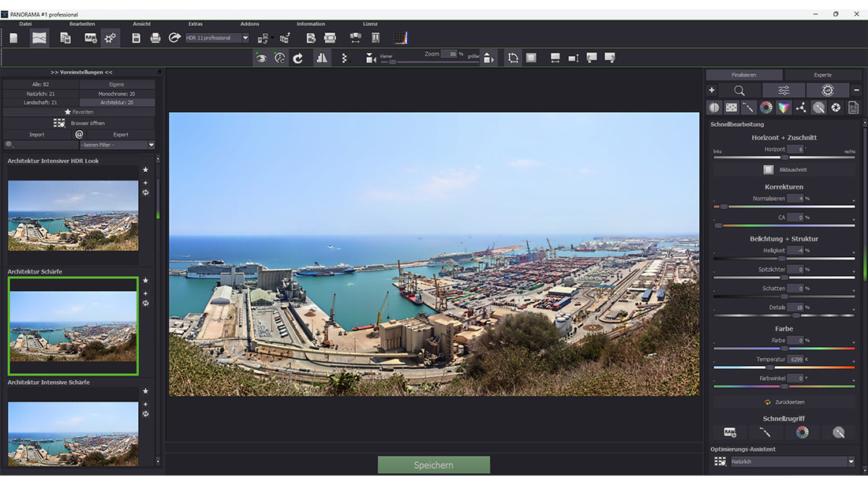The image size is (868, 485).
Task: Select the magnifier loupe icon in right panel
Action: pos(740,91)
